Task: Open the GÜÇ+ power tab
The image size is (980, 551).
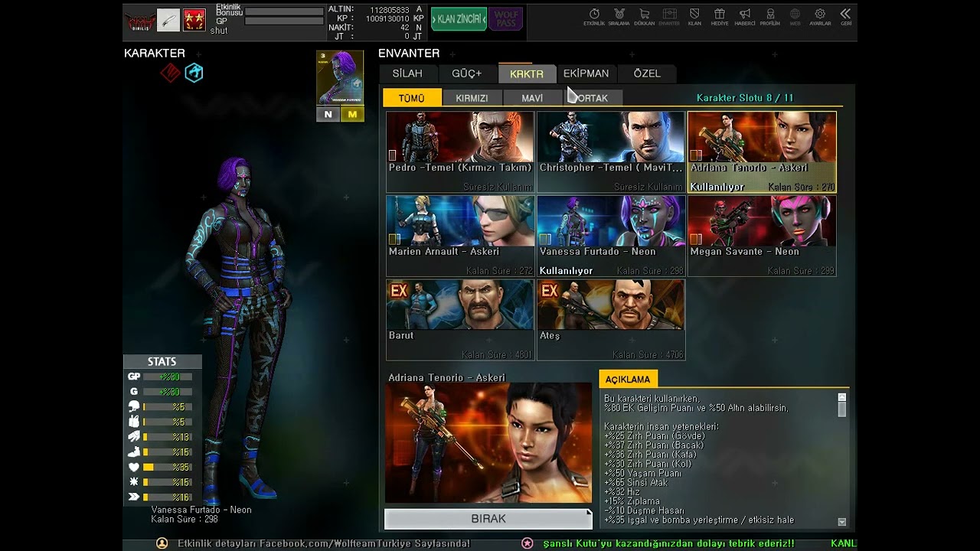Action: click(467, 73)
